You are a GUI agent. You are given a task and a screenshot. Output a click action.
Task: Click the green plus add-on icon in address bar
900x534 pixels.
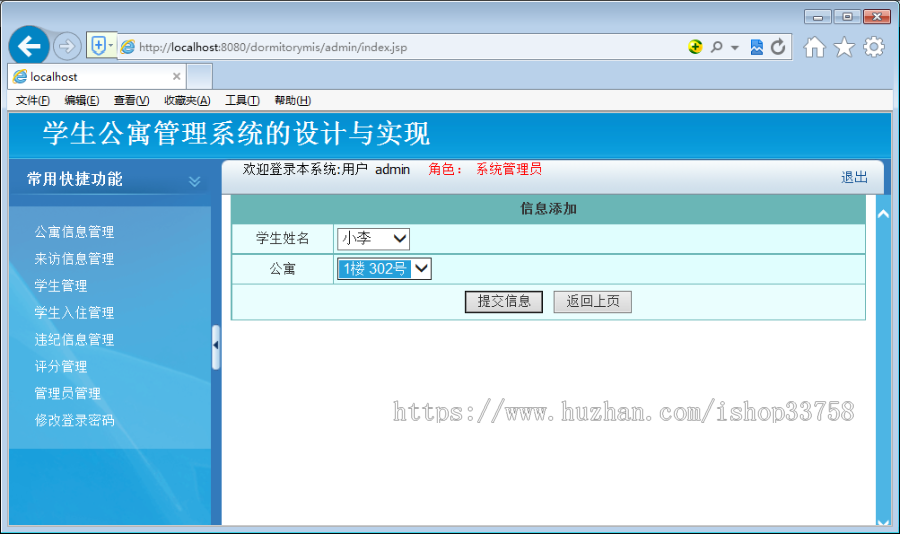tap(695, 47)
